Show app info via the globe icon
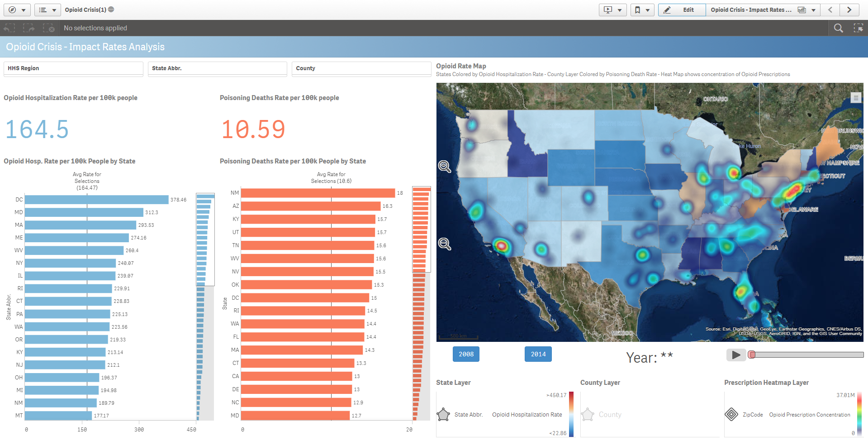The image size is (868, 441). (x=111, y=10)
